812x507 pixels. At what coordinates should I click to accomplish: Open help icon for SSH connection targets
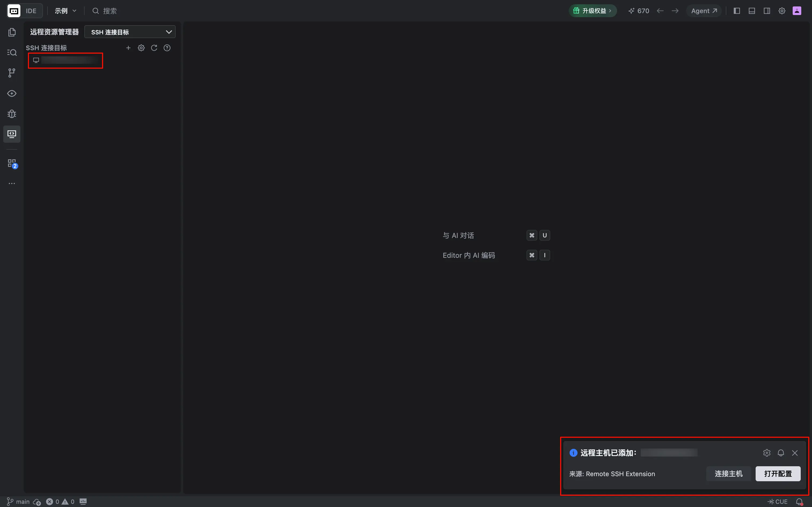click(167, 48)
